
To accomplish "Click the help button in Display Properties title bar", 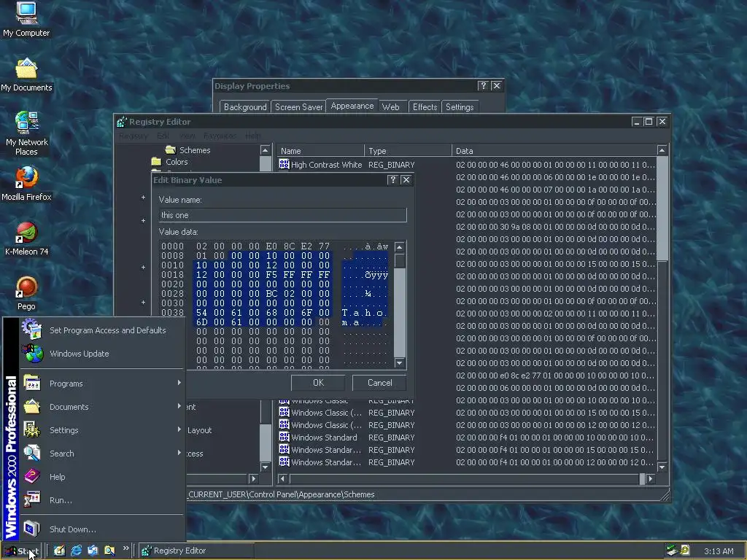I will (x=483, y=86).
